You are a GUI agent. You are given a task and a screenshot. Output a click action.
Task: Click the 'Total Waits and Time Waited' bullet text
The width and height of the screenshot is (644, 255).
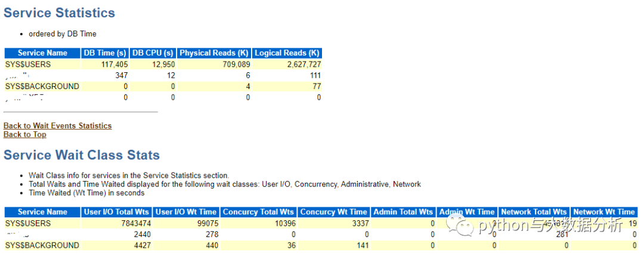pos(225,184)
